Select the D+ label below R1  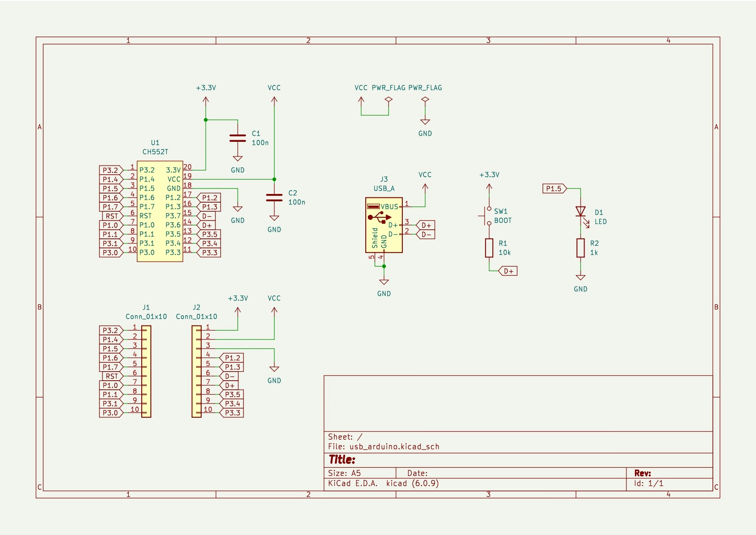(508, 271)
